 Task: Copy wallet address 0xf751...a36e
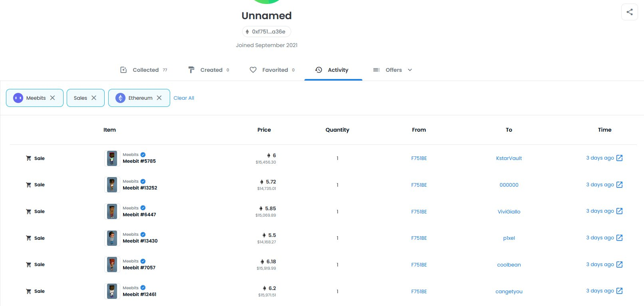coord(266,32)
